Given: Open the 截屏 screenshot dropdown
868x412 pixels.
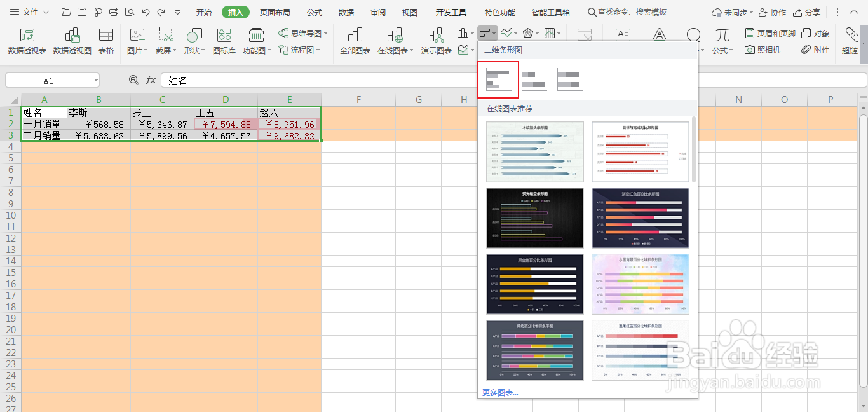Looking at the screenshot, I should [166, 41].
